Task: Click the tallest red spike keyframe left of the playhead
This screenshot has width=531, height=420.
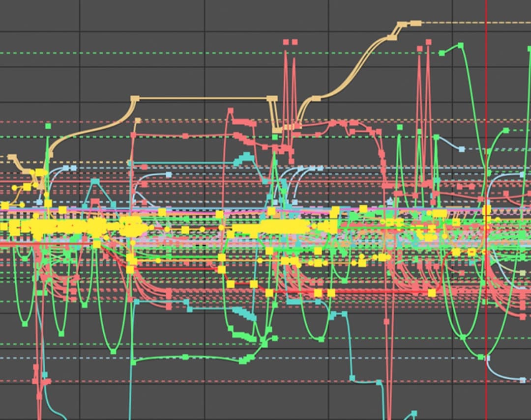Action: pyautogui.click(x=428, y=43)
